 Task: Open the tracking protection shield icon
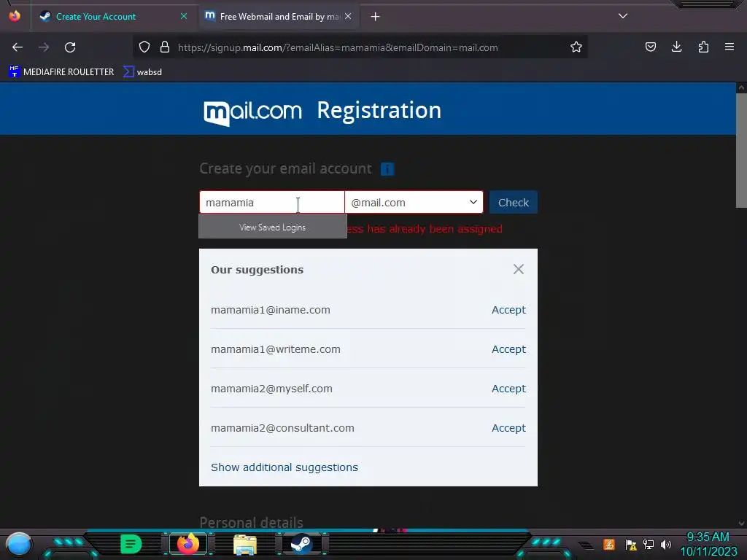pos(144,47)
